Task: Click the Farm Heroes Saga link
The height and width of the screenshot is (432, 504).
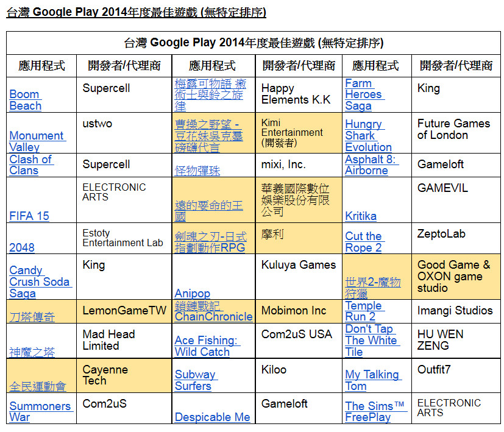Action: click(x=365, y=94)
